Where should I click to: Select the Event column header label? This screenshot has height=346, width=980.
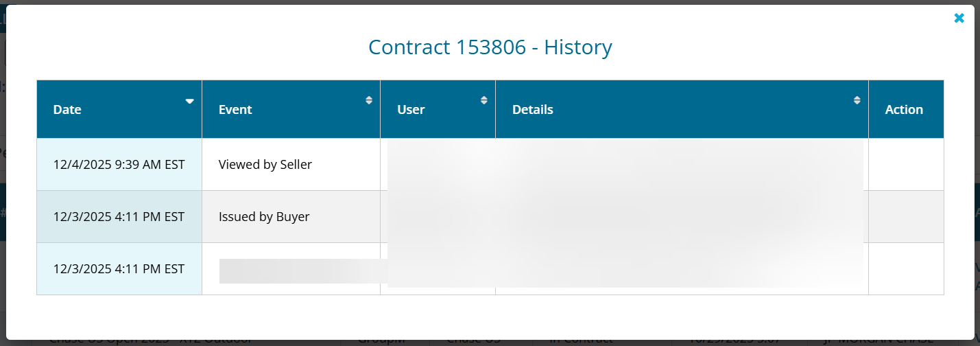(x=235, y=110)
